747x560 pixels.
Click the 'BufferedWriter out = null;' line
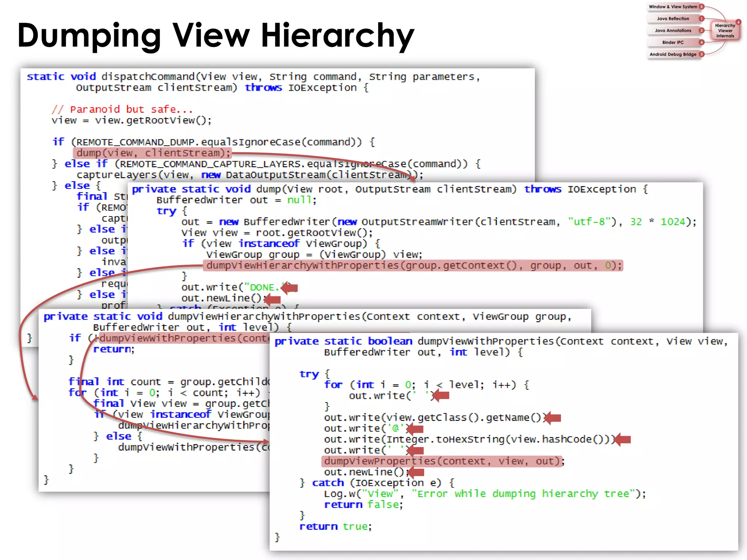click(x=236, y=200)
